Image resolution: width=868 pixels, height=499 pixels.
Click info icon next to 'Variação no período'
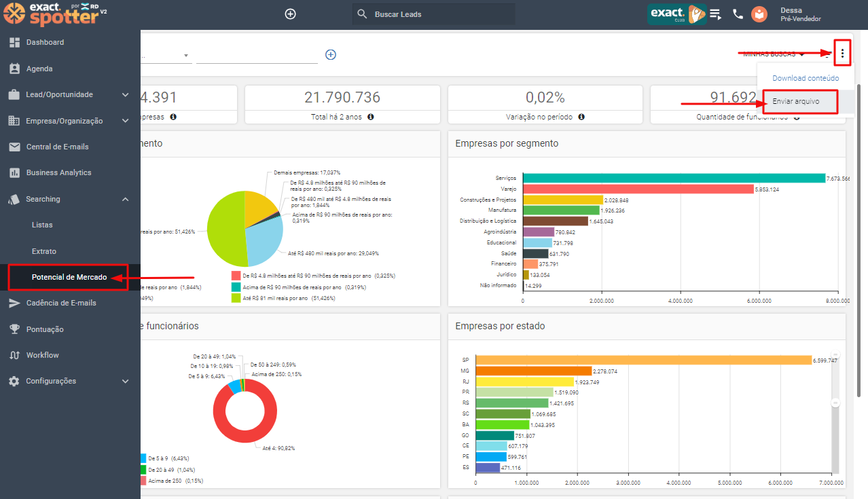click(x=582, y=117)
